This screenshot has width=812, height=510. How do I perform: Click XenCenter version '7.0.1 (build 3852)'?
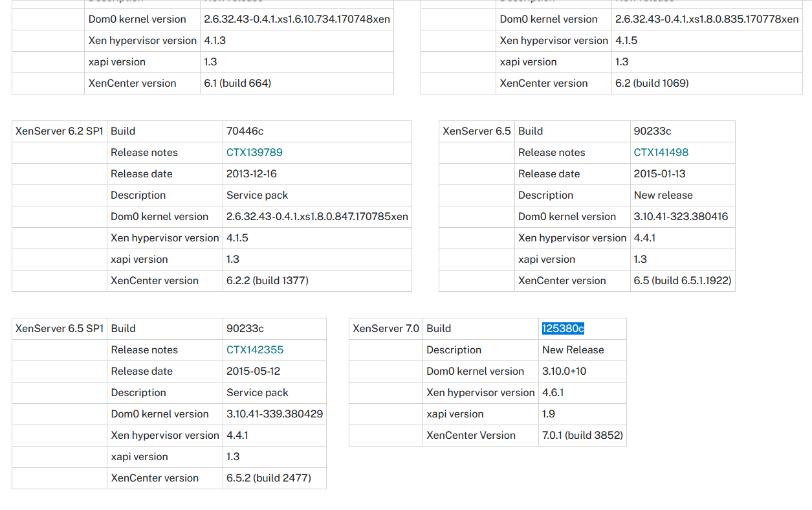[x=582, y=436]
